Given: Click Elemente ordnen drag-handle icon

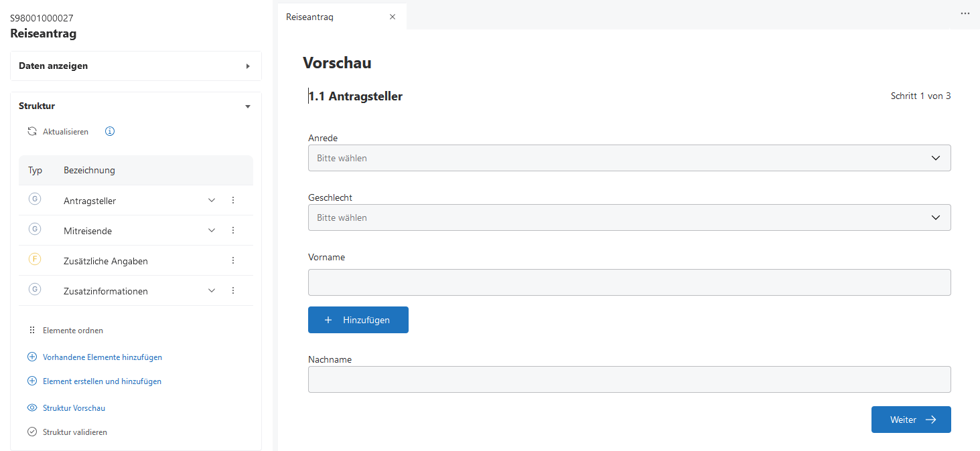Looking at the screenshot, I should coord(31,331).
